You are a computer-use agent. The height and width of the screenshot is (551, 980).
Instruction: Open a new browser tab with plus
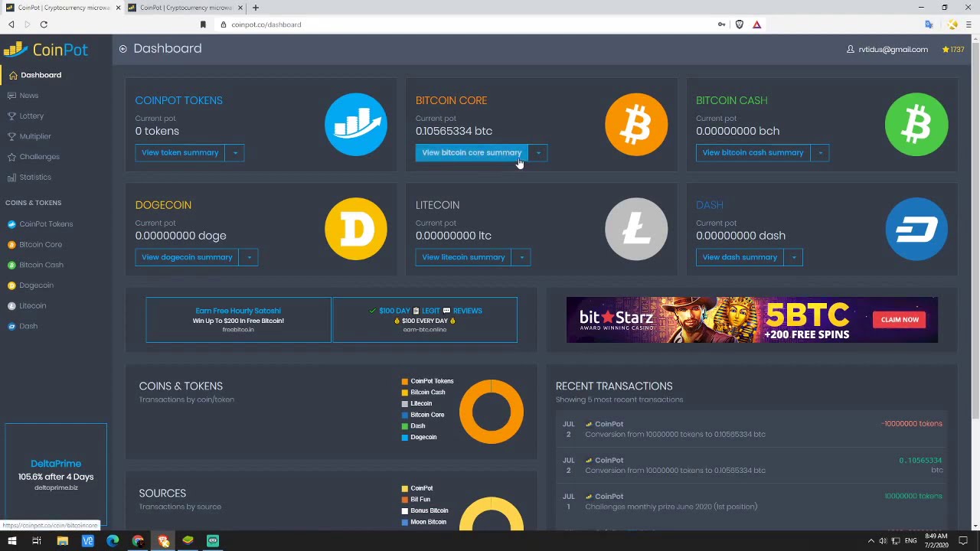coord(256,8)
